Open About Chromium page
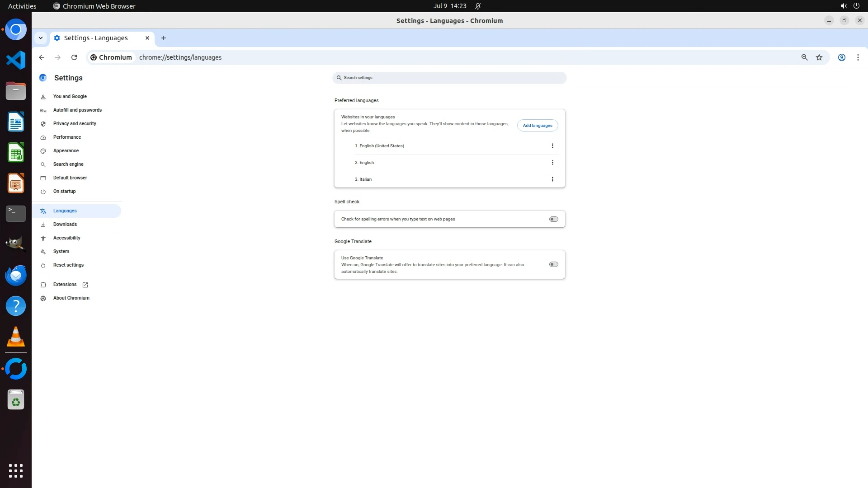The width and height of the screenshot is (868, 488). 71,298
